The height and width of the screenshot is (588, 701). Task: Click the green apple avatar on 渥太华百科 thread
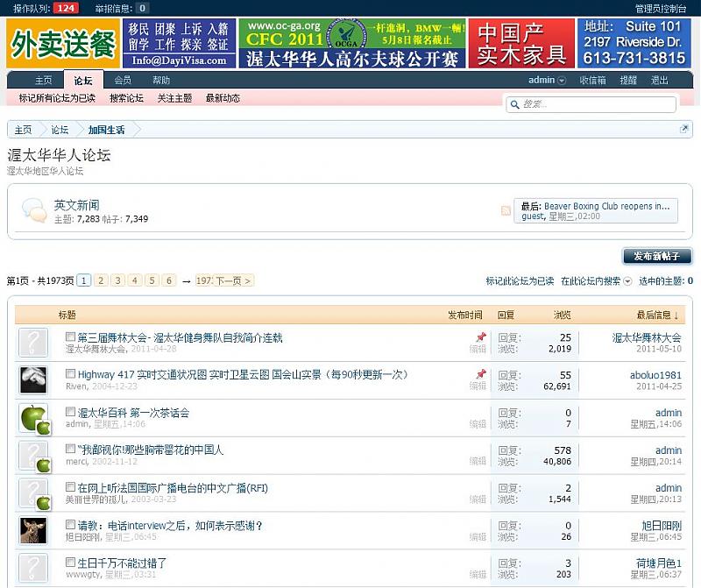coord(33,418)
